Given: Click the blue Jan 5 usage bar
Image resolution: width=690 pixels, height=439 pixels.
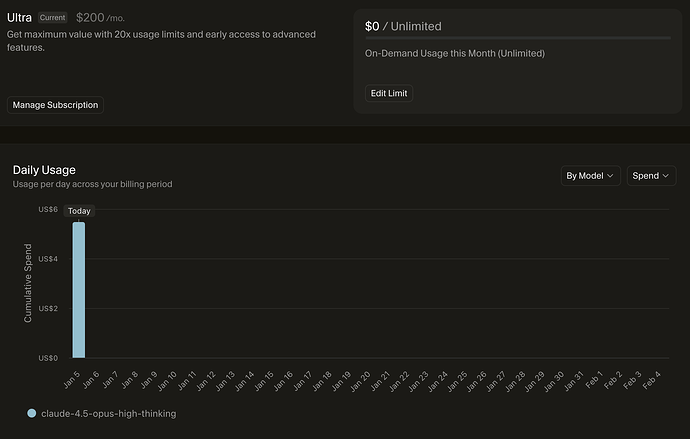Looking at the screenshot, I should point(79,290).
